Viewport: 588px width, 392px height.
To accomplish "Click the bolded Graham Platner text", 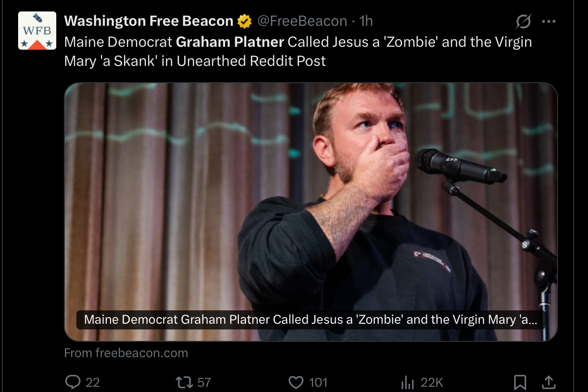I will 230,42.
